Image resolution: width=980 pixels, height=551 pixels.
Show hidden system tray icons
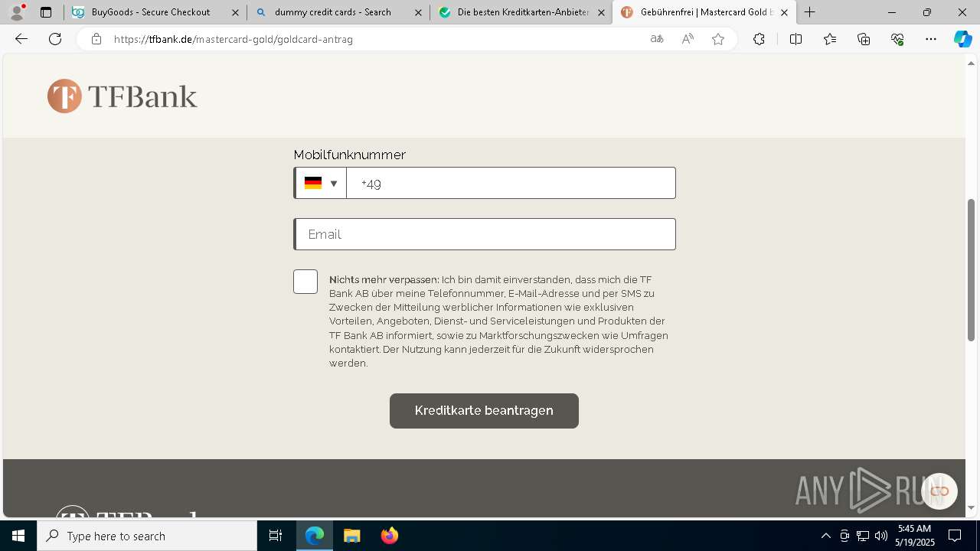(825, 536)
